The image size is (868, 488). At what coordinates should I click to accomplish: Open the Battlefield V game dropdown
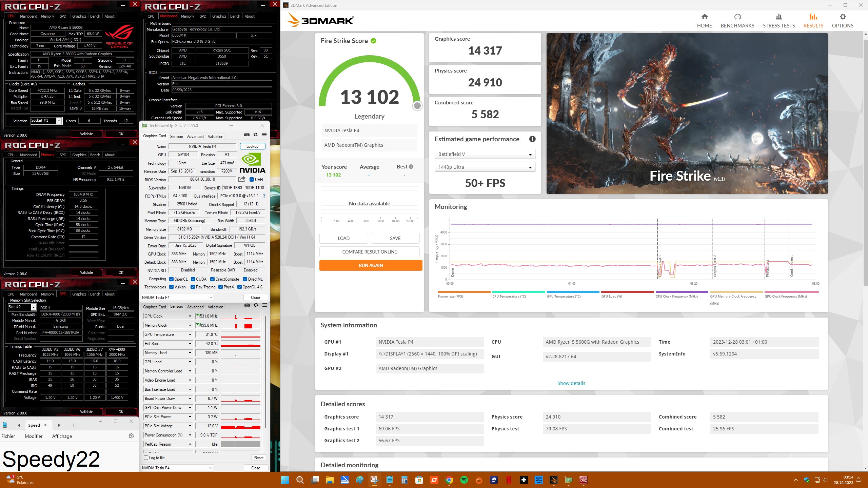click(485, 154)
